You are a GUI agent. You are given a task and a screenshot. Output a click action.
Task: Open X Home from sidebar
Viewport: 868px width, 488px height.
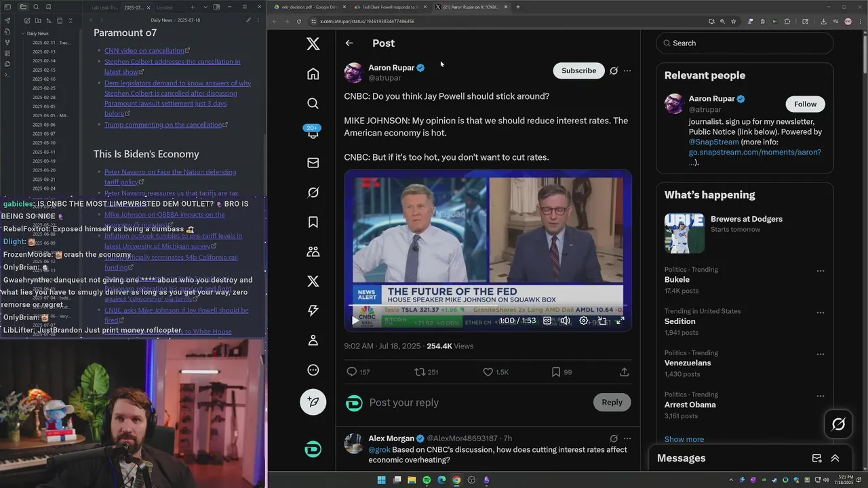pos(313,74)
